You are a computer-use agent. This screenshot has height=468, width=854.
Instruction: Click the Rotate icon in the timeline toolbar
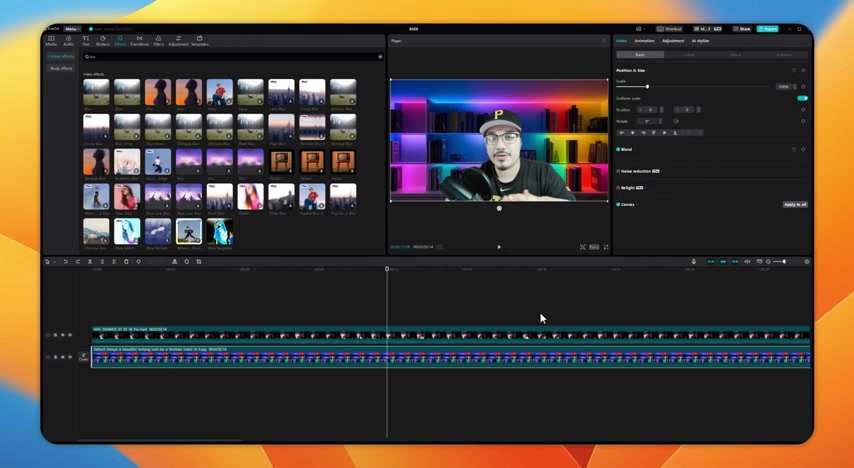[186, 262]
